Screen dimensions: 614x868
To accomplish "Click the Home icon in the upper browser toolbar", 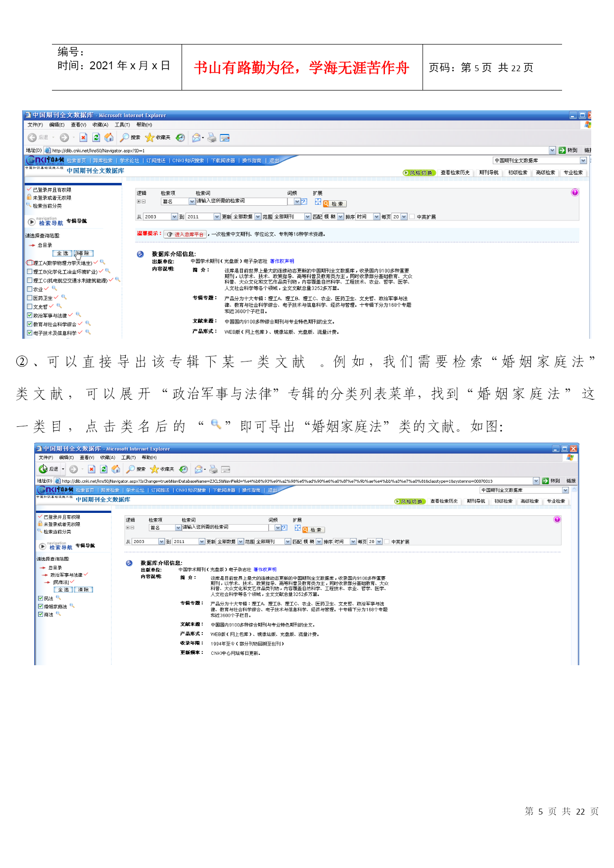I will pos(109,137).
